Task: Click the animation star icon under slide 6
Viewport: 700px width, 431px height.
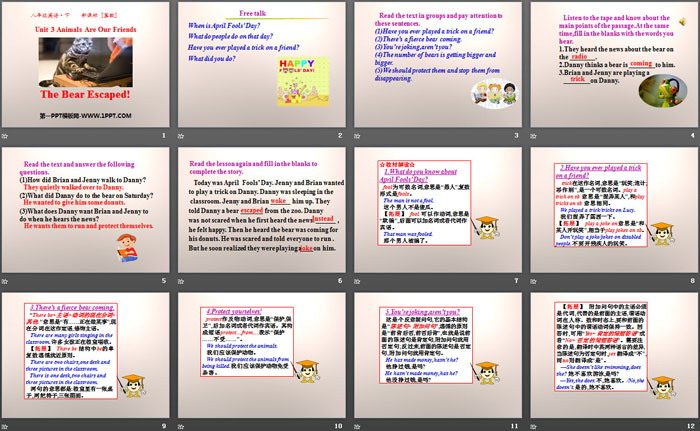Action: click(x=181, y=281)
